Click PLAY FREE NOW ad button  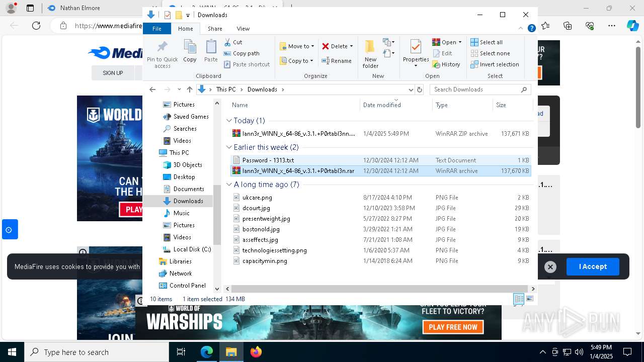tap(453, 327)
